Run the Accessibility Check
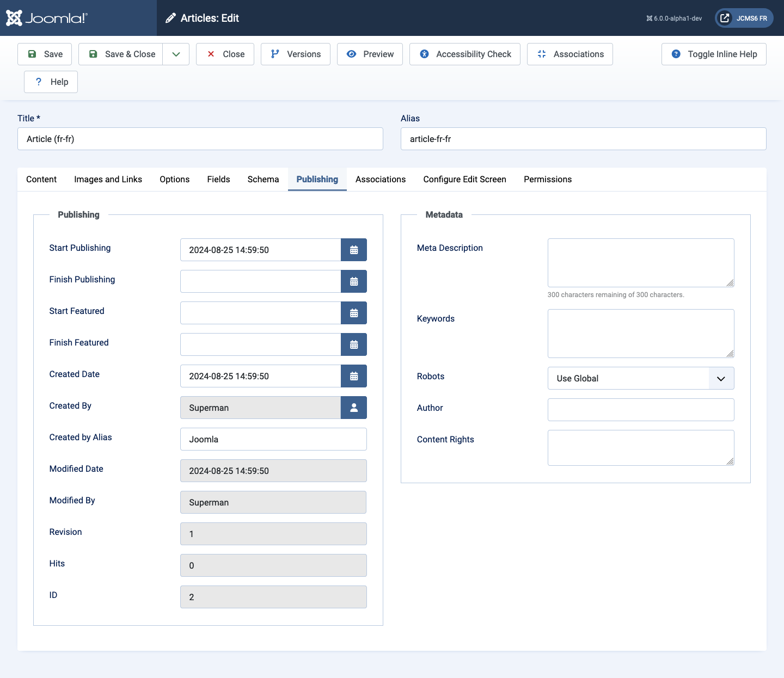Screen dimensions: 784x678 point(465,54)
